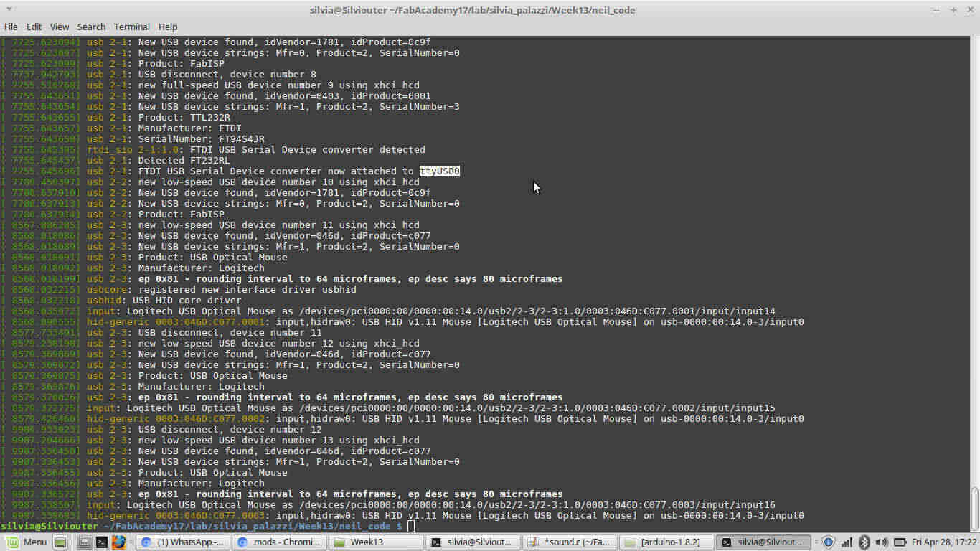Click 'USB HID core driver' line
Image resolution: width=980 pixels, height=551 pixels.
point(187,301)
